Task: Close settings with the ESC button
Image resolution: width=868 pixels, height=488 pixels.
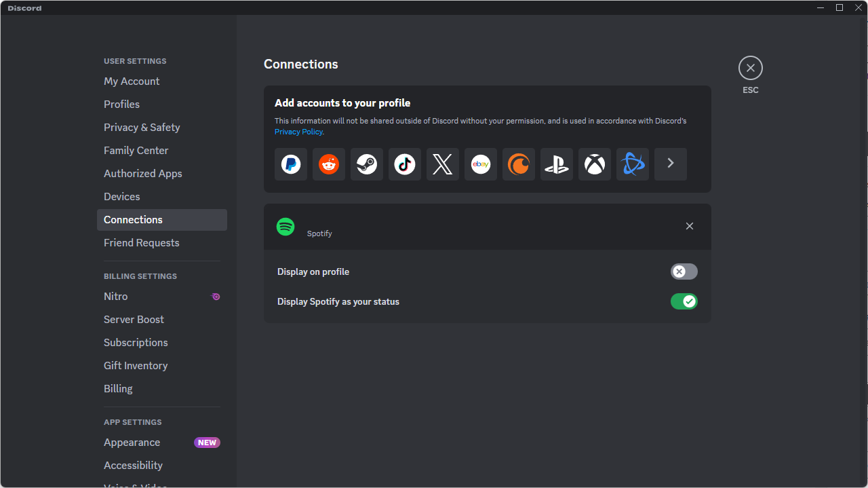Action: 751,68
